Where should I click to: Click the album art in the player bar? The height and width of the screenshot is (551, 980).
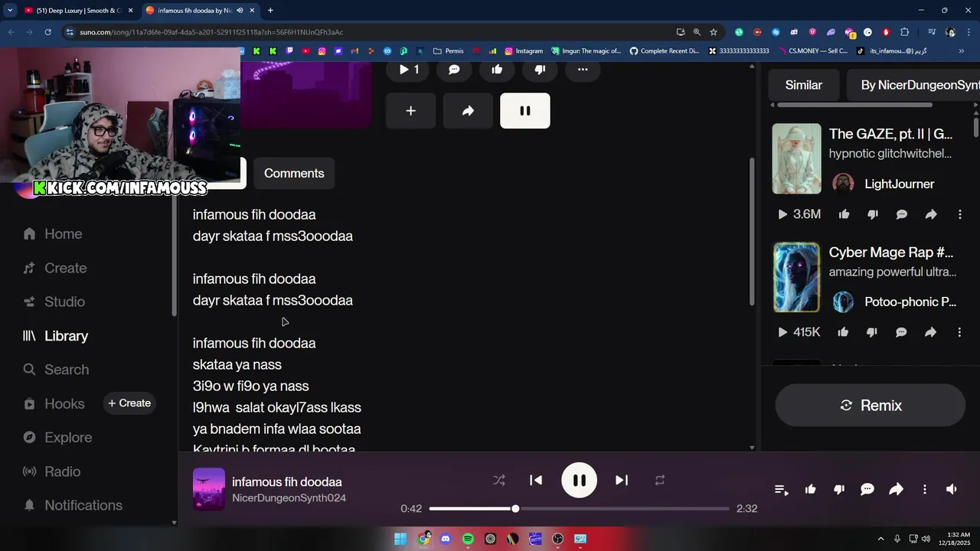click(209, 489)
